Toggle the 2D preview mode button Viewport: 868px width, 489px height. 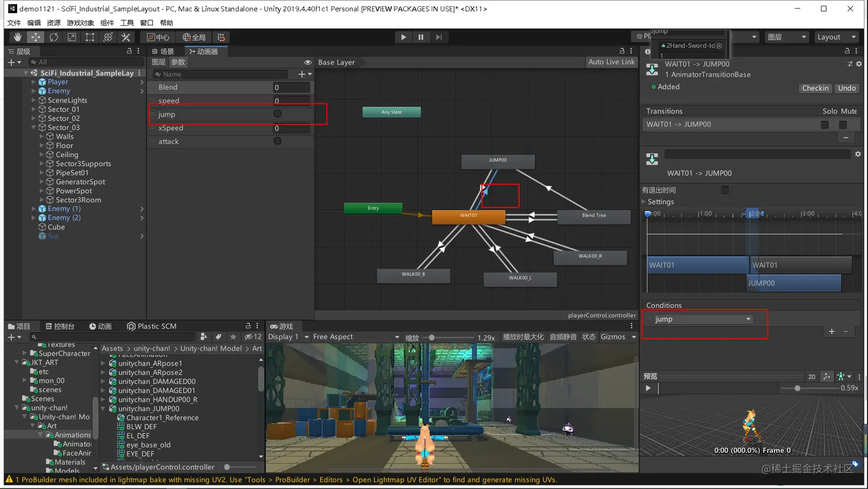click(x=812, y=377)
